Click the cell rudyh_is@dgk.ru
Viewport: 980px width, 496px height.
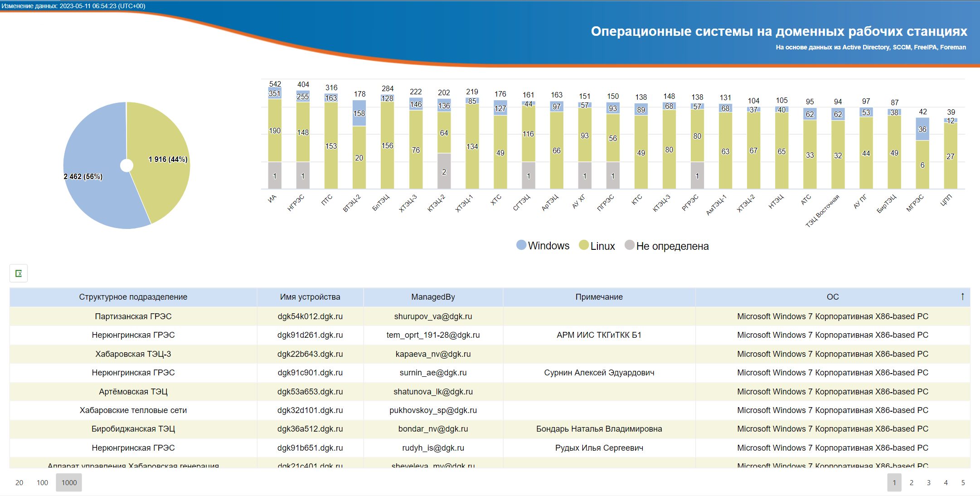(x=433, y=448)
